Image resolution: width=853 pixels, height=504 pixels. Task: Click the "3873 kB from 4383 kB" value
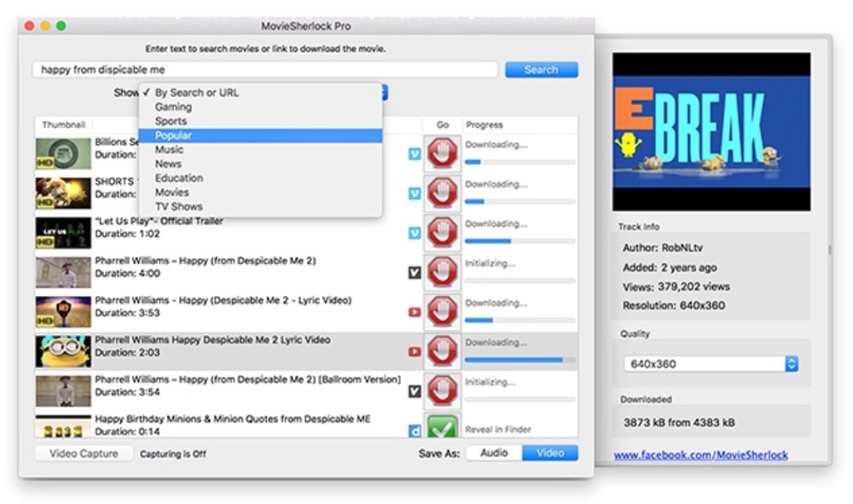(679, 422)
